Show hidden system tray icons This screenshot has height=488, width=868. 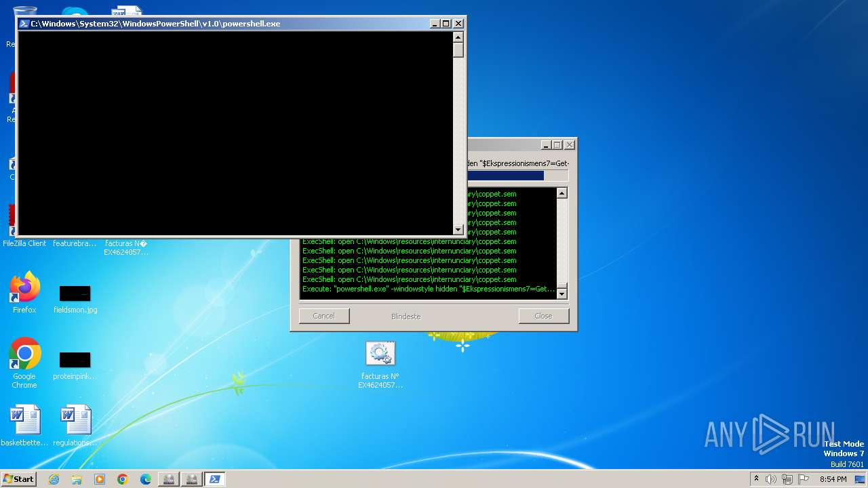pyautogui.click(x=756, y=479)
